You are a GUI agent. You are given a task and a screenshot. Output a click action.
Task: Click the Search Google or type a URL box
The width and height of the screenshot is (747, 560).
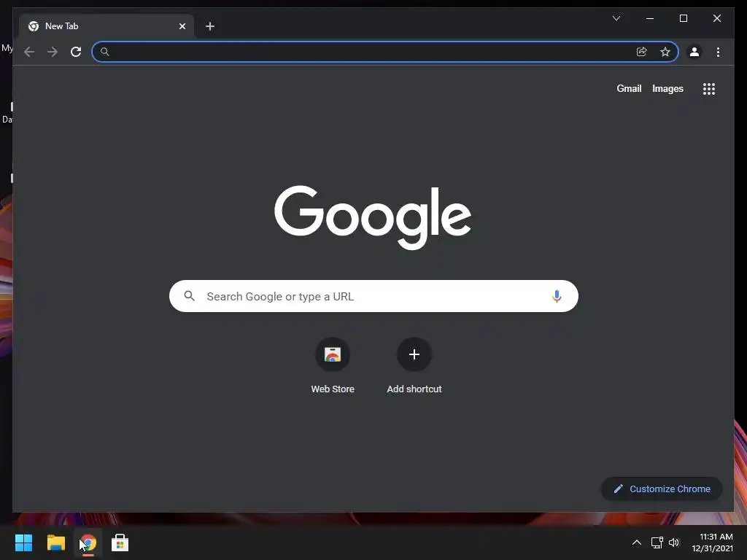pyautogui.click(x=373, y=296)
